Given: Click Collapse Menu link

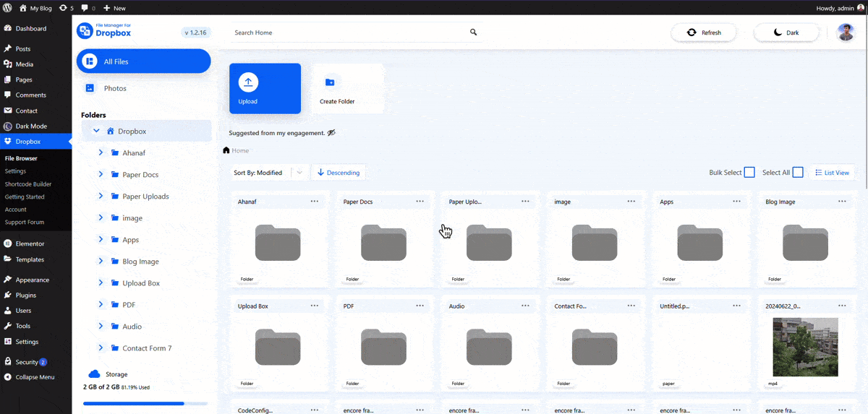Looking at the screenshot, I should (x=35, y=377).
